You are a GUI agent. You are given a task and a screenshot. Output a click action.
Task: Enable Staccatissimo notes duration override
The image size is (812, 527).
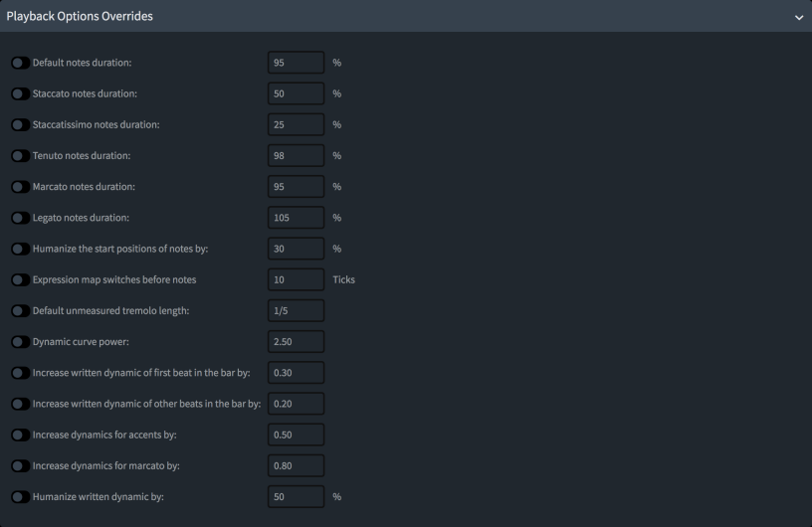[19, 124]
